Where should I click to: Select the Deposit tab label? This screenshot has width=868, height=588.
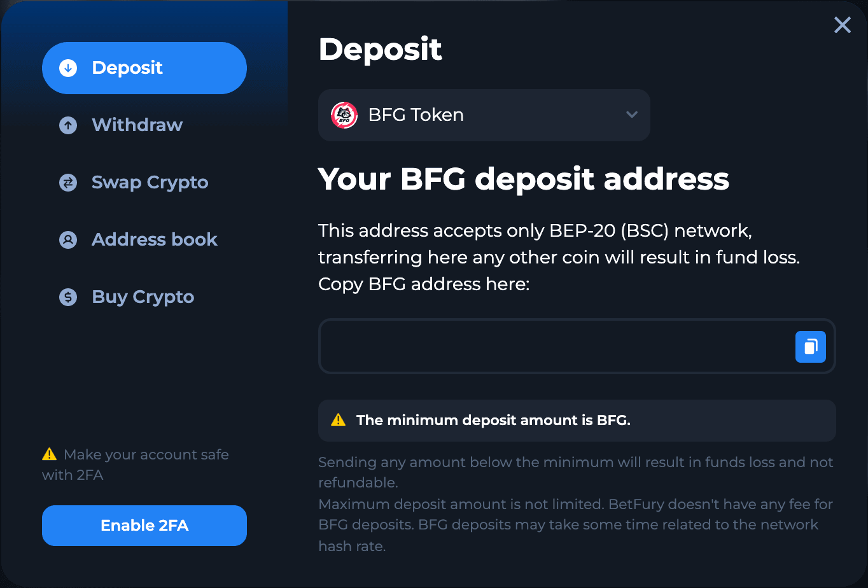(x=127, y=68)
